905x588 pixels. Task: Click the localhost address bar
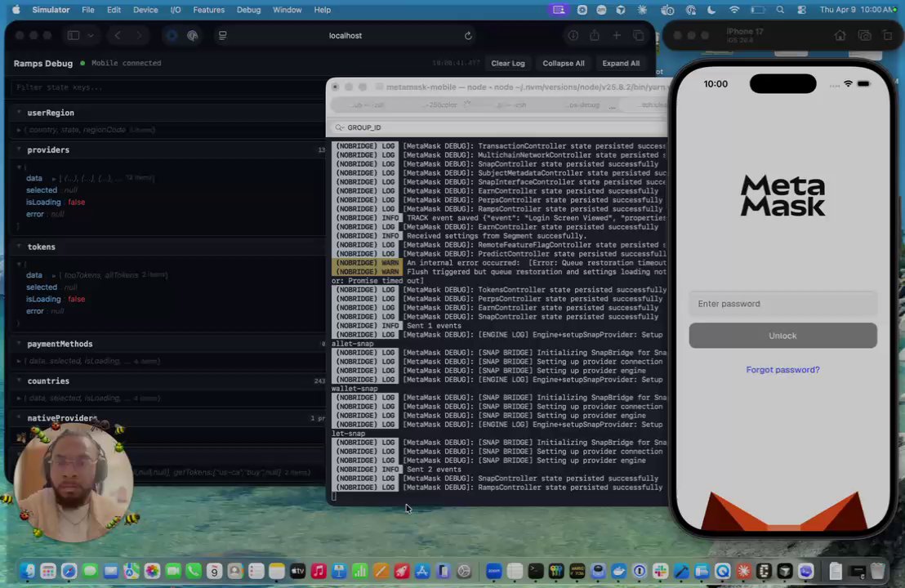tap(346, 36)
